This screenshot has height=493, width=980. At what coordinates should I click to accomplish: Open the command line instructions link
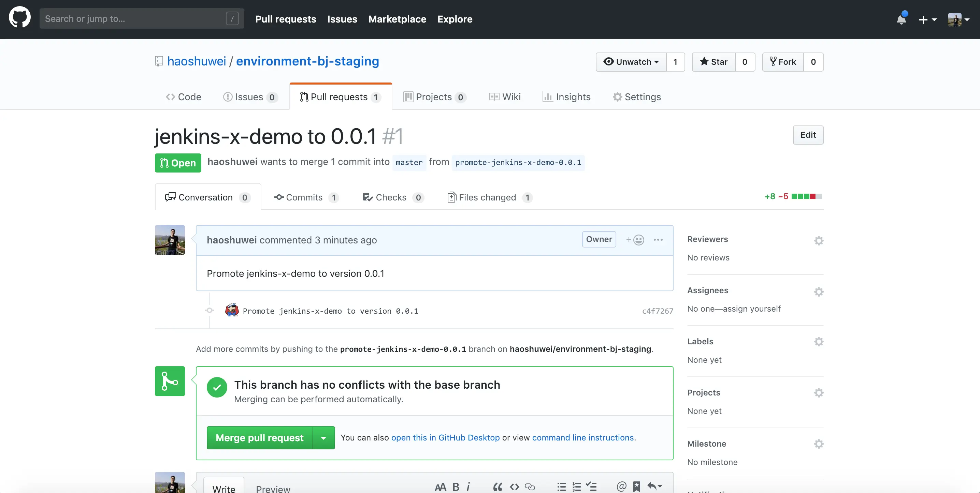[x=583, y=437]
